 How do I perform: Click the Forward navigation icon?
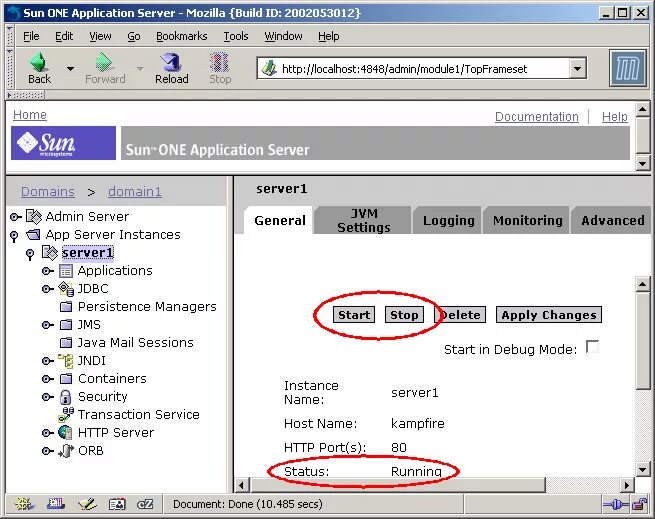point(104,62)
